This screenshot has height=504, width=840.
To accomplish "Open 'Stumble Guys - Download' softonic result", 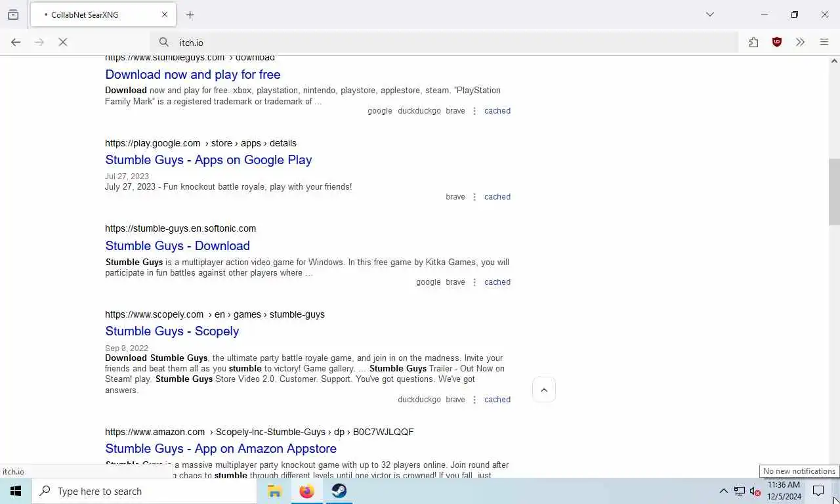I will click(177, 245).
